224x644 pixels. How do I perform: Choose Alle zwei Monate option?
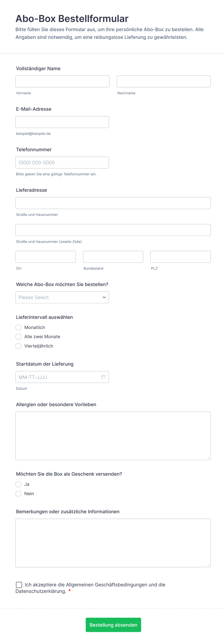18,336
